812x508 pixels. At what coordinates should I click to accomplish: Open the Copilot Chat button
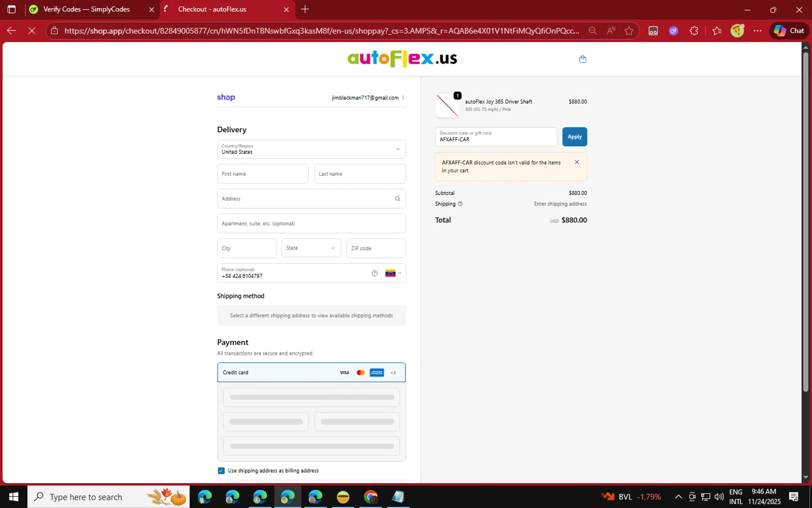789,31
